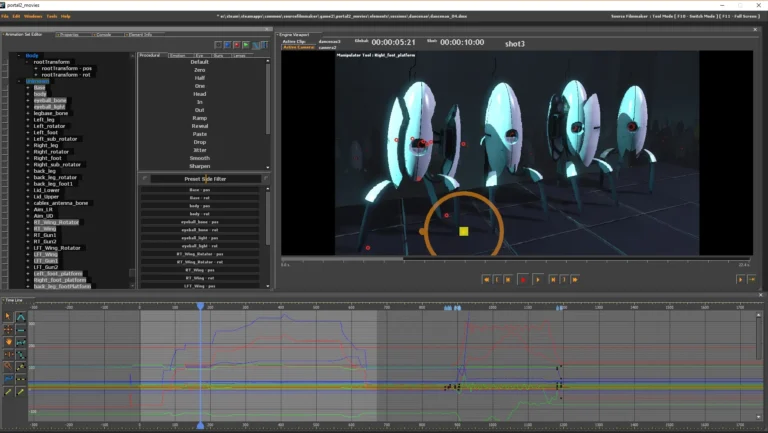This screenshot has height=433, width=768.
Task: Click the yellow manipulator square in viewport
Action: [463, 231]
